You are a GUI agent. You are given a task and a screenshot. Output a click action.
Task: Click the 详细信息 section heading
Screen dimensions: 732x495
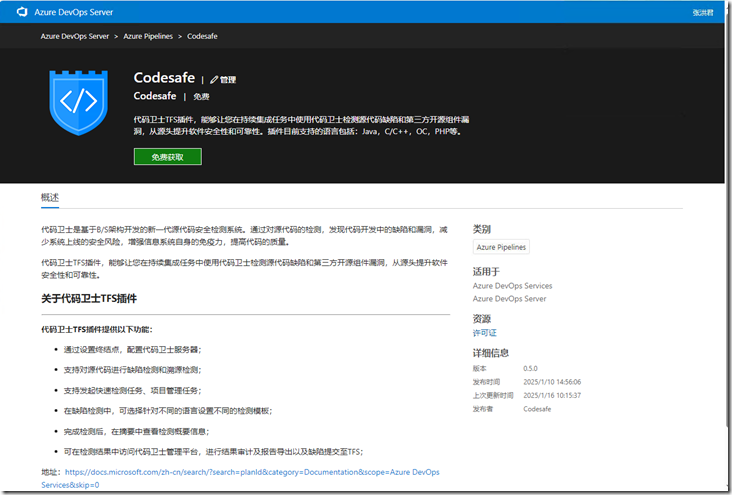point(491,353)
